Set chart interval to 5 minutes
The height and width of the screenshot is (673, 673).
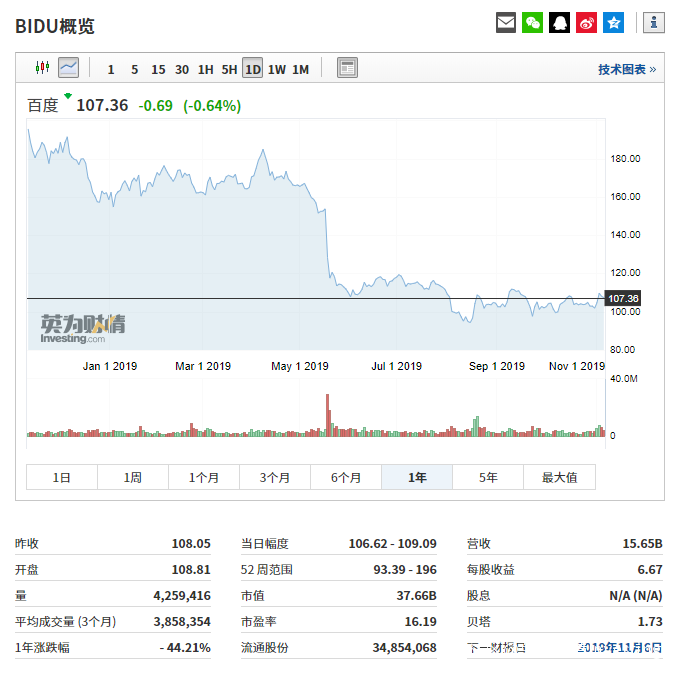134,70
